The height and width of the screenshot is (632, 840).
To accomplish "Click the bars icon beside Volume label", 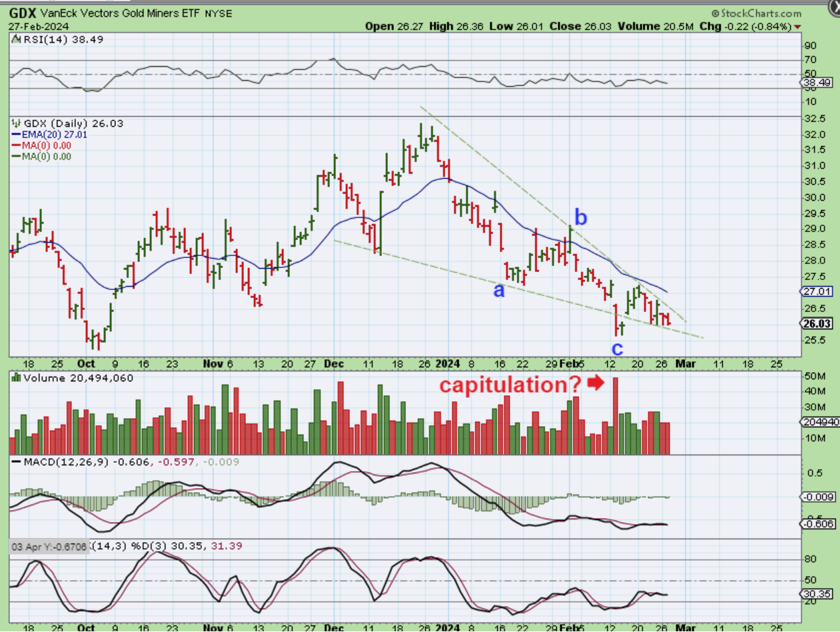I will pos(17,378).
